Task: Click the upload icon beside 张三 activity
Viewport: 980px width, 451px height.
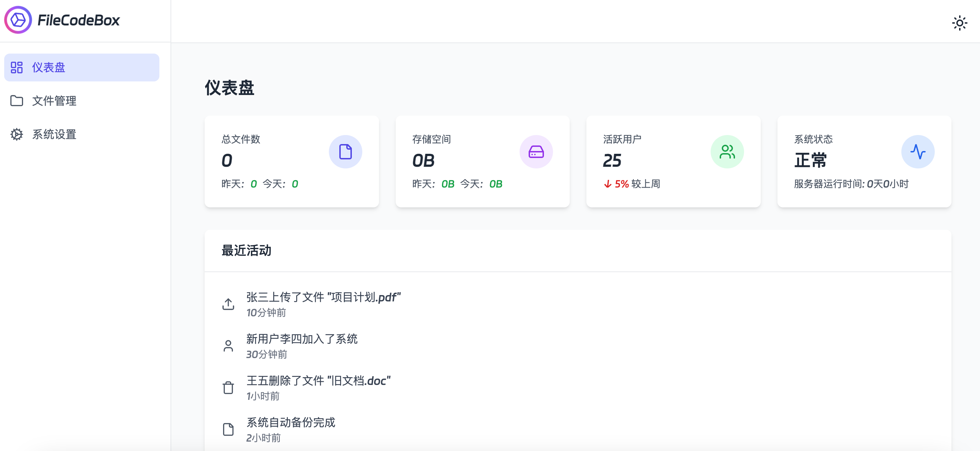Action: click(x=228, y=304)
